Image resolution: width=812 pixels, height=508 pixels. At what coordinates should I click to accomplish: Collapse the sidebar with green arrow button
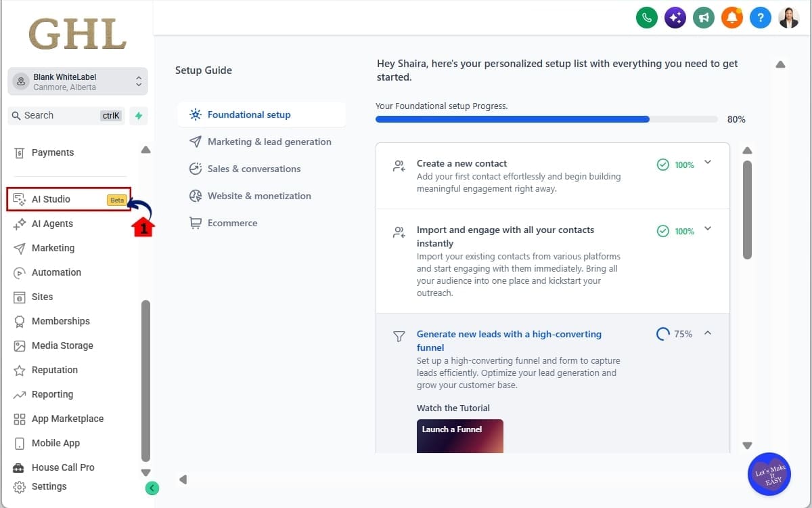tap(152, 488)
